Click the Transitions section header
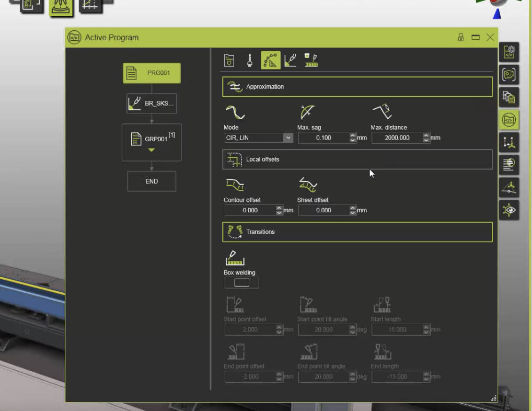532x411 pixels. tap(357, 232)
